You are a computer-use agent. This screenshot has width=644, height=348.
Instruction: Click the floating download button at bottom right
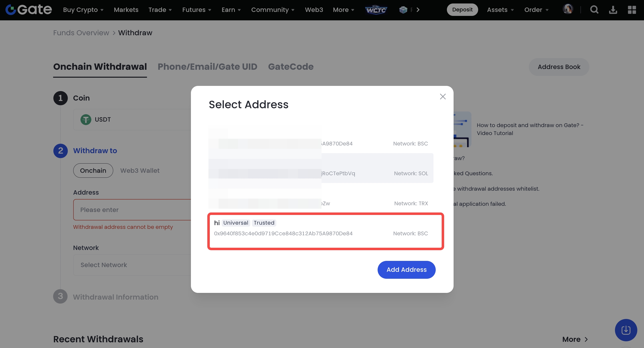coord(625,330)
